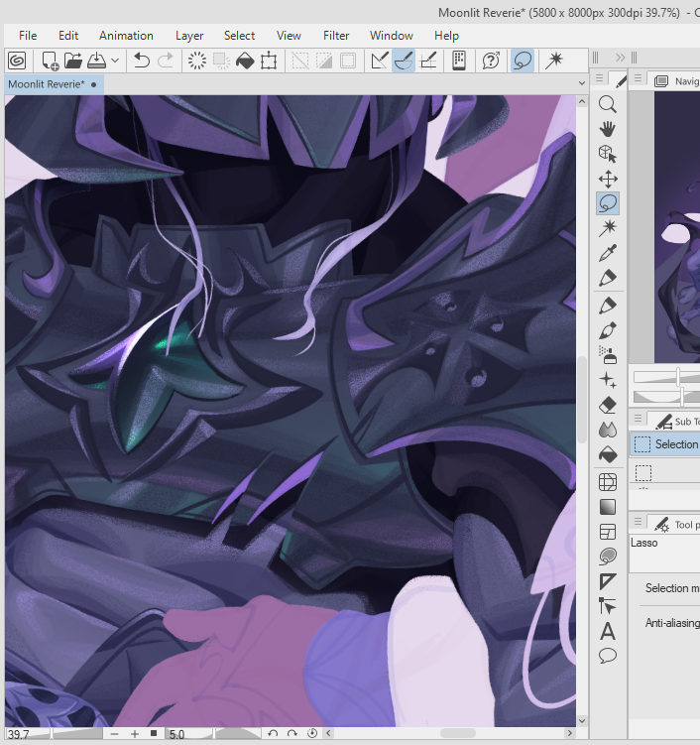Click the Invert selected area icon
The width and height of the screenshot is (700, 745).
324,61
